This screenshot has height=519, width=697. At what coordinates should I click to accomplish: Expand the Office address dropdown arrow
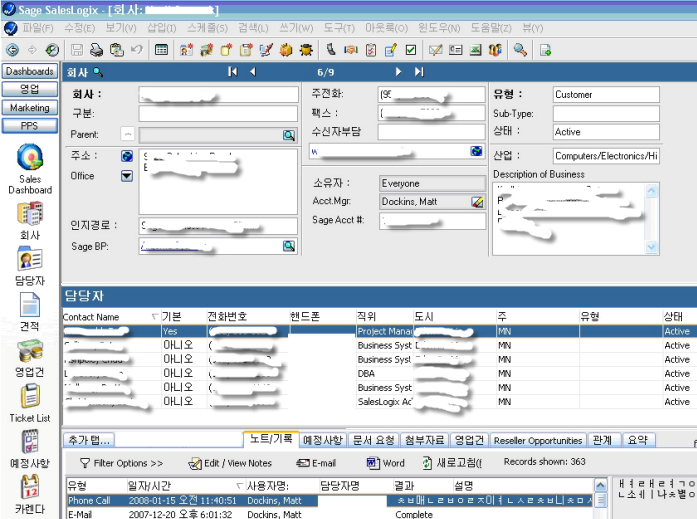pos(127,176)
